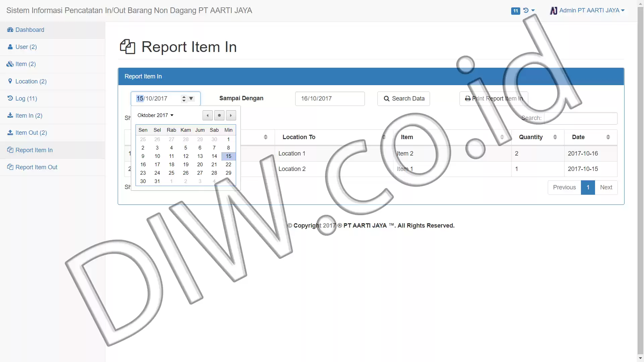Click the Next pagination button
This screenshot has height=362, width=644.
click(606, 187)
